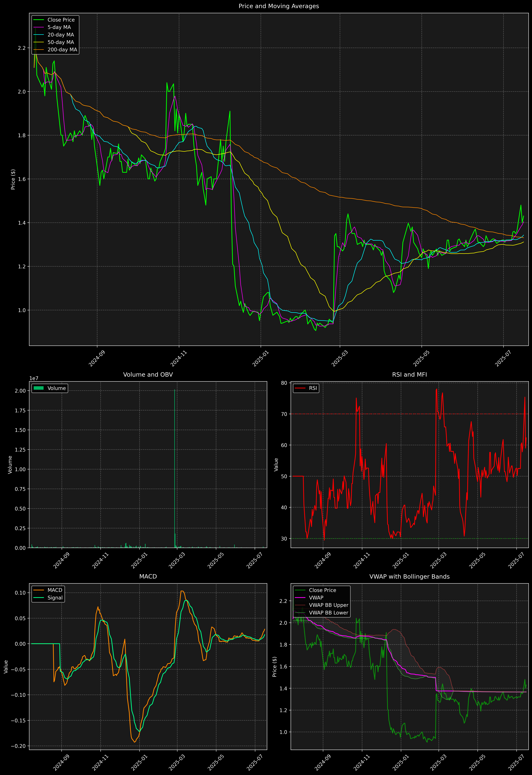
Task: Click the 'RSI and MFI' chart title
Action: coord(409,374)
